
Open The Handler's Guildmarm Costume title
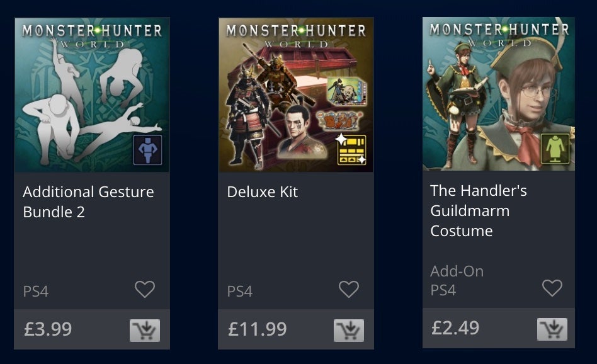tap(479, 210)
